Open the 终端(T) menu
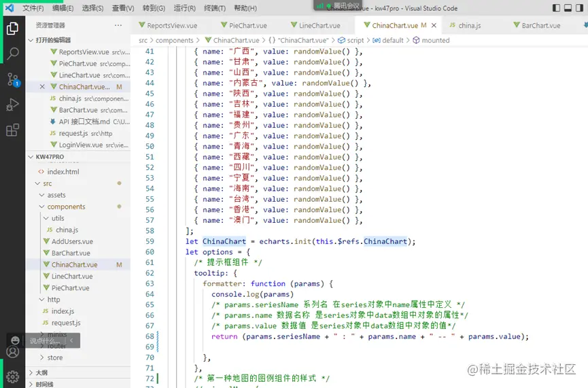The image size is (588, 388). 215,8
